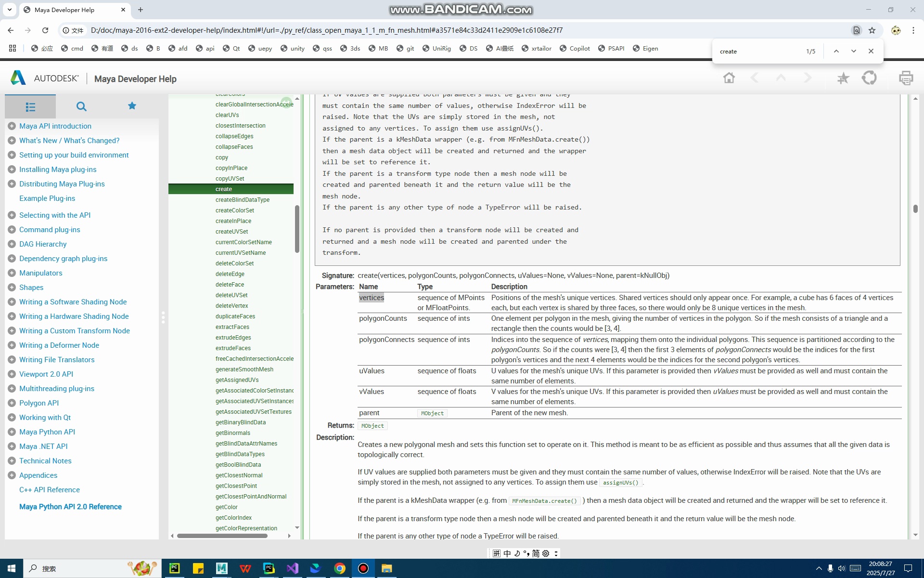
Task: Expand the Viewport 2.0 API topic
Action: tap(12, 374)
